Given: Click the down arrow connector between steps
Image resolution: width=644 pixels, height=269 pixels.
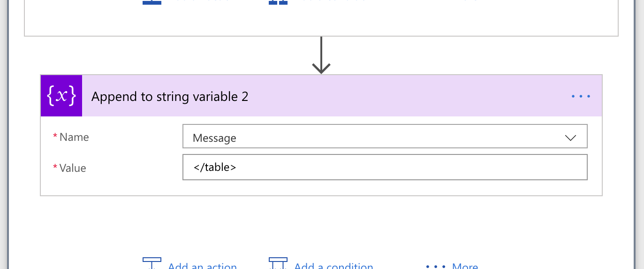Looking at the screenshot, I should pos(321,55).
